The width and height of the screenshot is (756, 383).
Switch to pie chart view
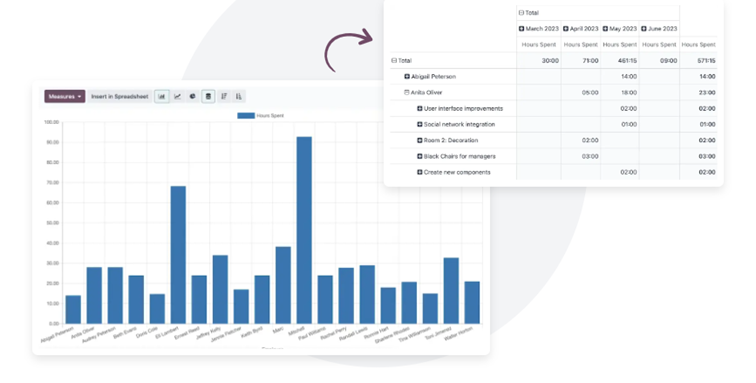pos(192,96)
